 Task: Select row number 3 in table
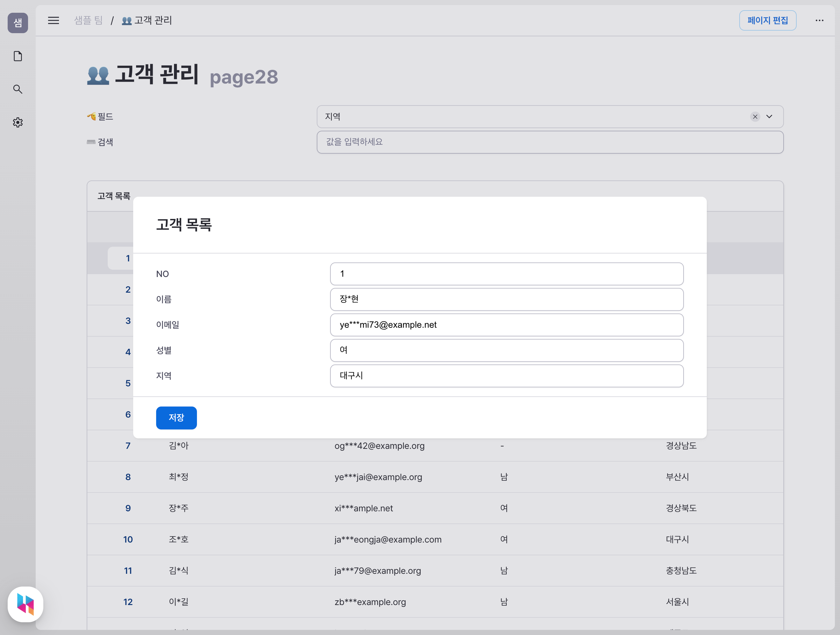click(x=128, y=321)
